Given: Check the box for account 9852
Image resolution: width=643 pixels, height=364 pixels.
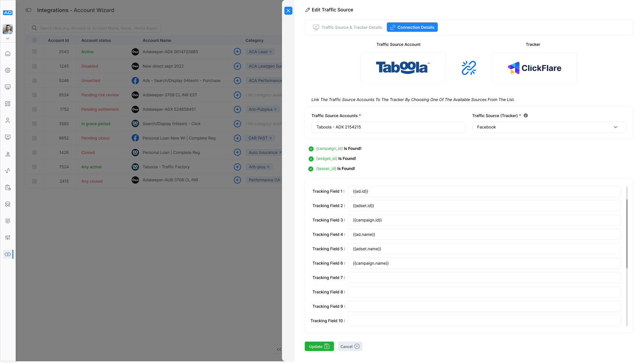Looking at the screenshot, I should [34, 138].
